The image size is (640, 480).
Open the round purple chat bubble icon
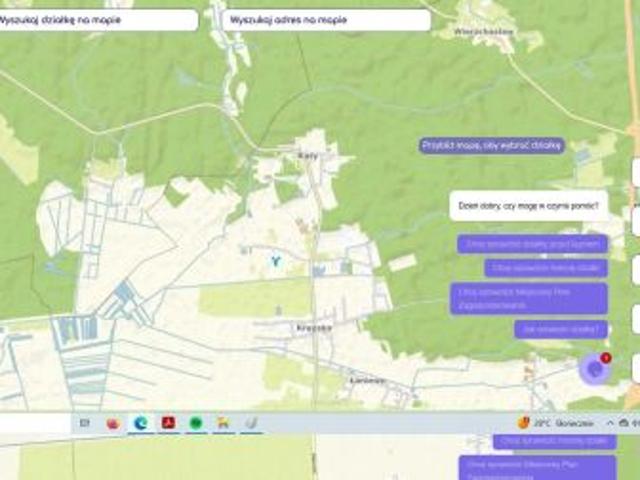coord(594,369)
